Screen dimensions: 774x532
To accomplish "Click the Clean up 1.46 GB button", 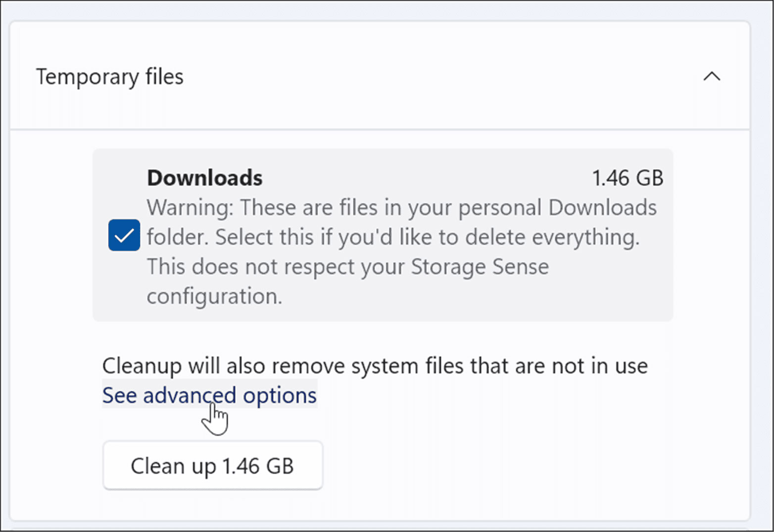I will (213, 466).
